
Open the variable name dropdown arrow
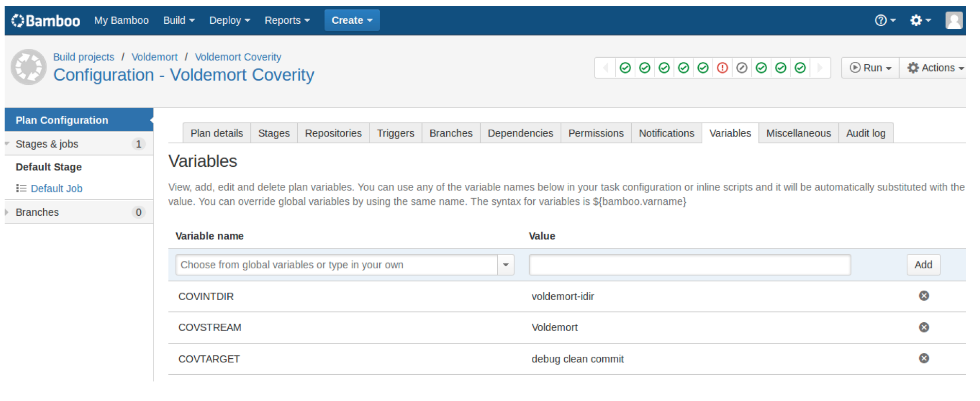click(505, 265)
